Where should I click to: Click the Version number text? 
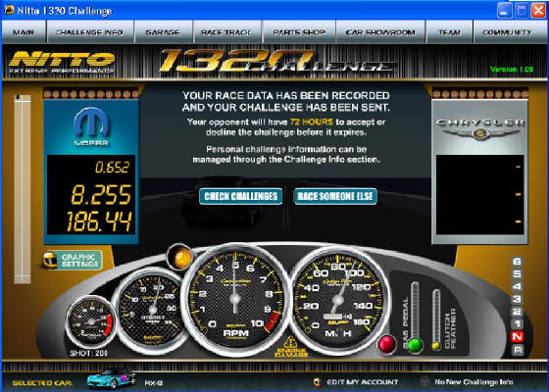pos(512,70)
